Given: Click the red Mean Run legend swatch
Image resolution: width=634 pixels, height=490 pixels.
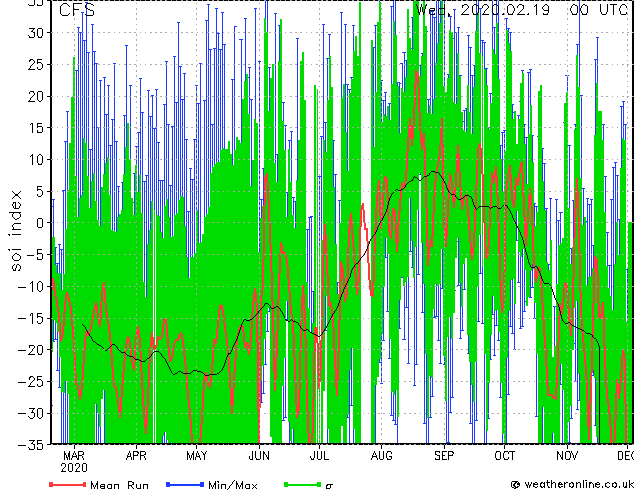Looking at the screenshot, I should [x=68, y=484].
